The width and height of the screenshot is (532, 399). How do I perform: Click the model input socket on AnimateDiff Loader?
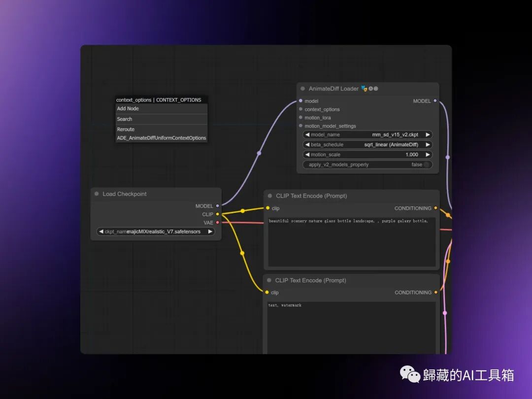coord(300,101)
